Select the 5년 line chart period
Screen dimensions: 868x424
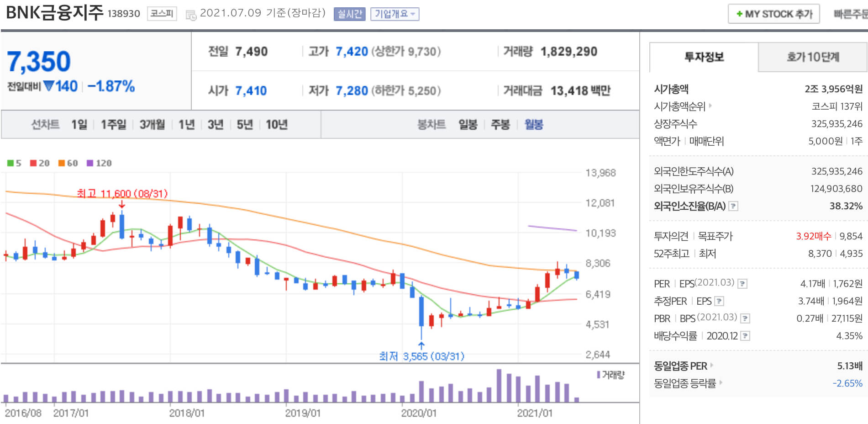(x=245, y=124)
